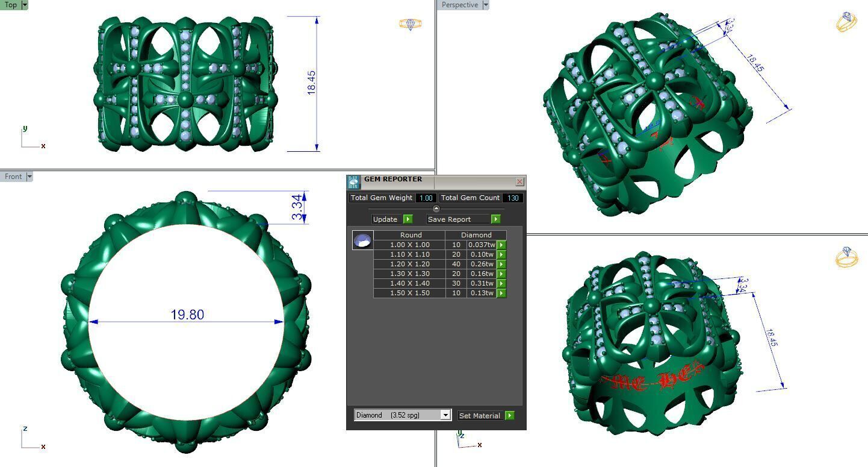Open the Front viewport dropdown arrow
The height and width of the screenshot is (467, 868).
point(29,177)
